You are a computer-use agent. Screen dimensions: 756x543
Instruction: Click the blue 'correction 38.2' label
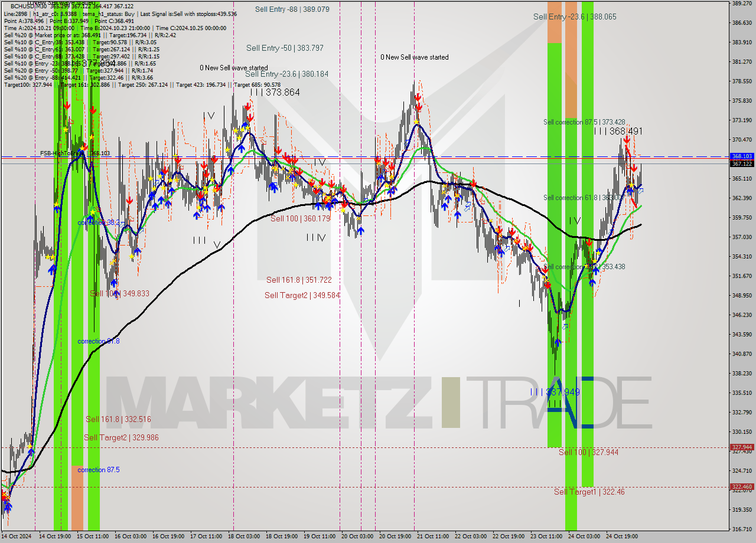point(99,223)
